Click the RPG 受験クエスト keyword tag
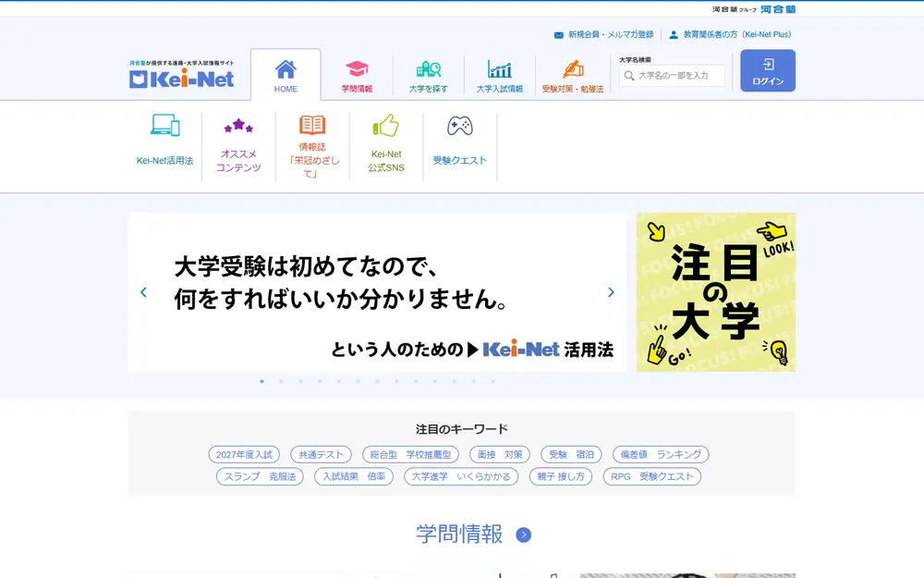The height and width of the screenshot is (578, 924). coord(652,476)
